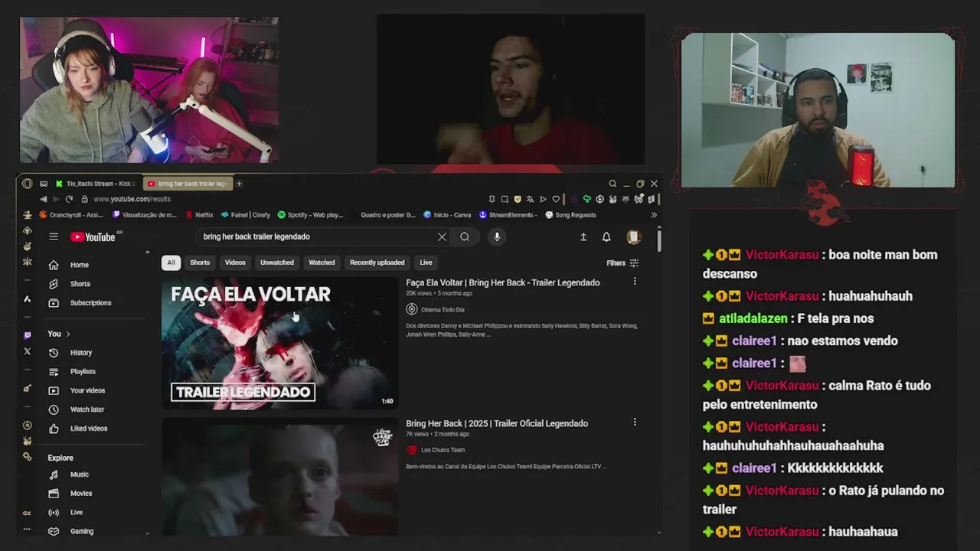980x551 pixels.
Task: Select the Watched filter chip
Action: click(322, 262)
